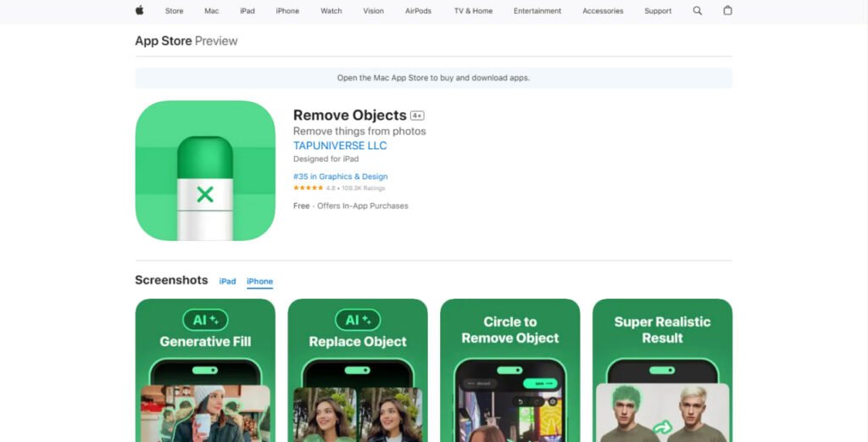Click the five-star rating icons
Viewport: 868px width, 442px height.
pos(309,187)
